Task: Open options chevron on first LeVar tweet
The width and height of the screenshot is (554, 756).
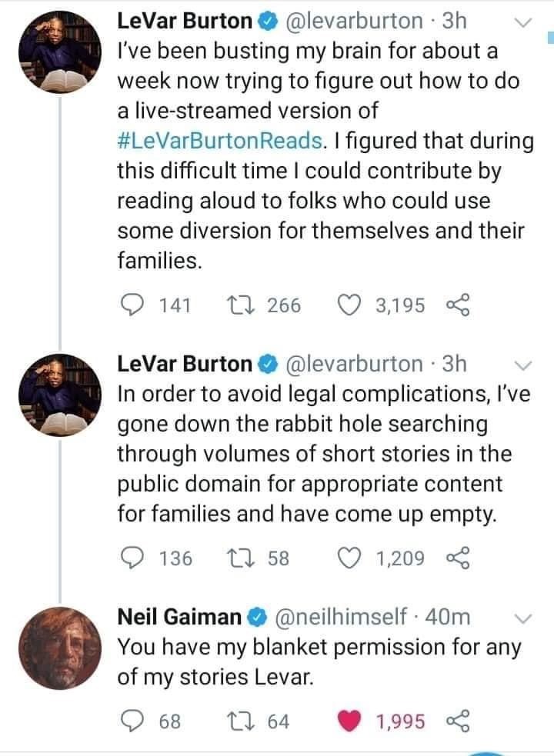Action: (522, 24)
